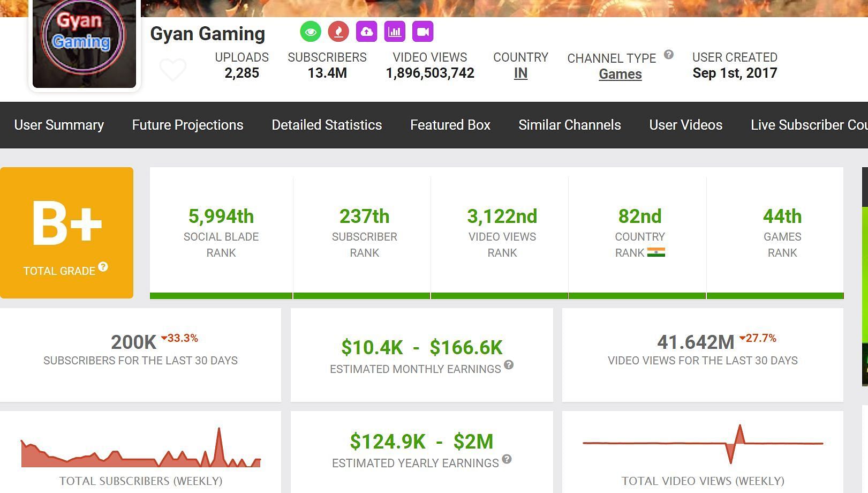Open the Future Projections tab

click(187, 125)
